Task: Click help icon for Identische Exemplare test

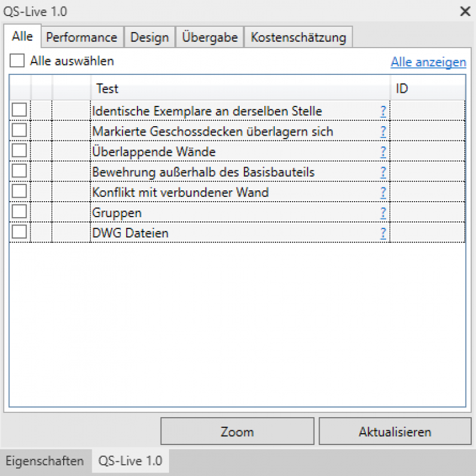Action: [384, 111]
